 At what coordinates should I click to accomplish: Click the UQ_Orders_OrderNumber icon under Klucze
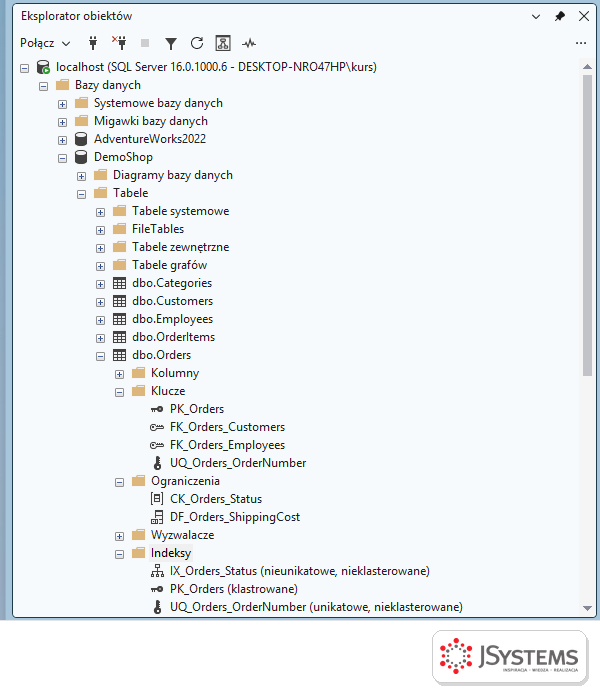[x=157, y=463]
